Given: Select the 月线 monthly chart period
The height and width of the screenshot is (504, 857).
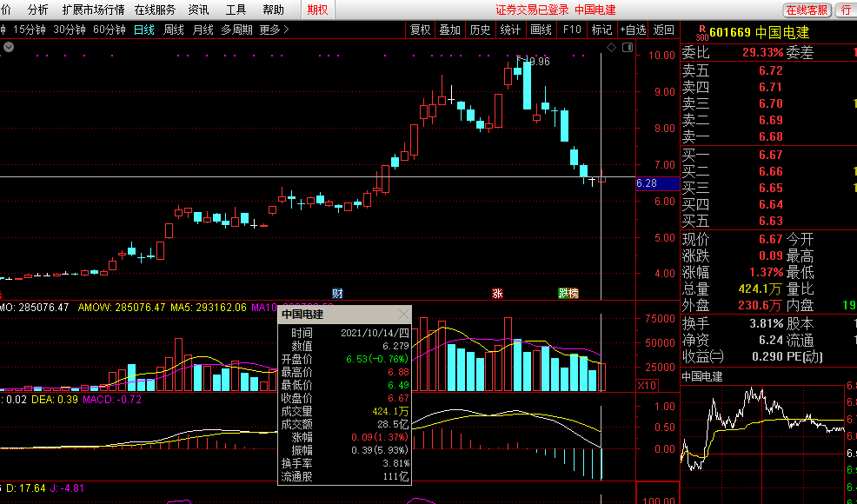Looking at the screenshot, I should [203, 30].
